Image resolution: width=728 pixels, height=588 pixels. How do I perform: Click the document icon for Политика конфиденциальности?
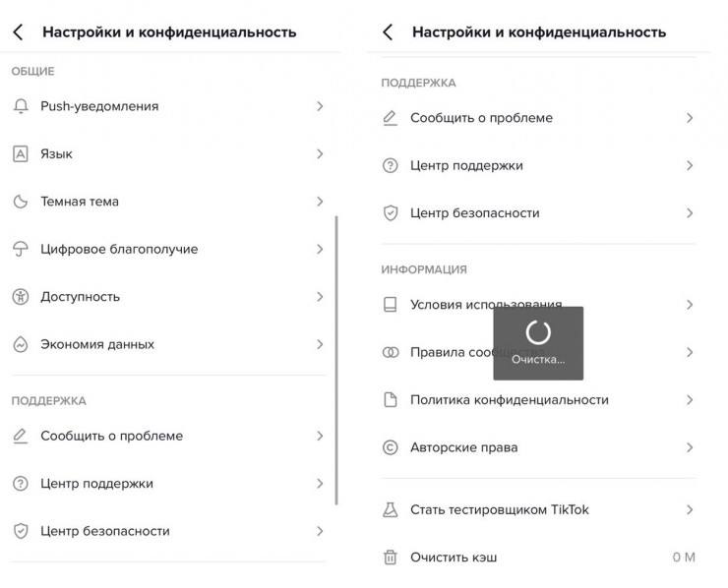coord(390,400)
